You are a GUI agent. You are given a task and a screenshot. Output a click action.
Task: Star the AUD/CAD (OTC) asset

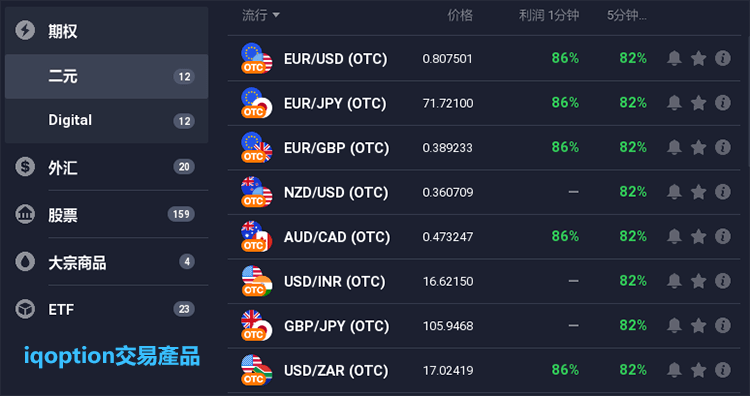pyautogui.click(x=698, y=236)
